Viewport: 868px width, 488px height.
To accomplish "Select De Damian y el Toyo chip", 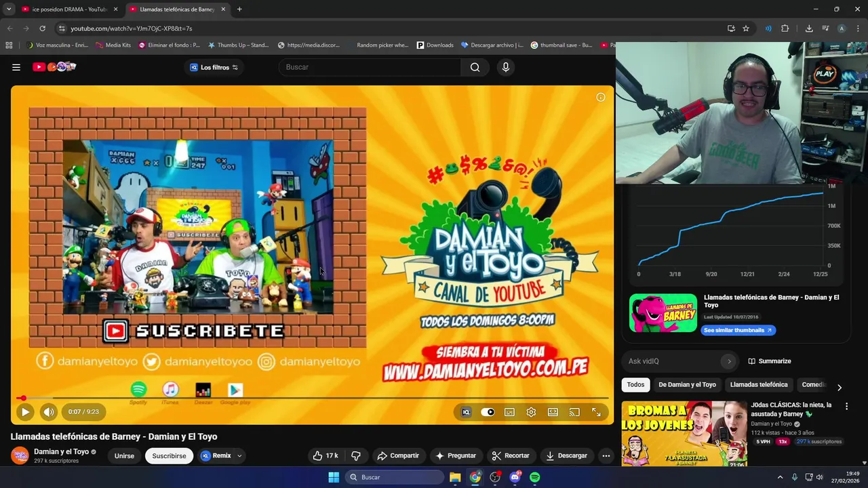I will [687, 384].
